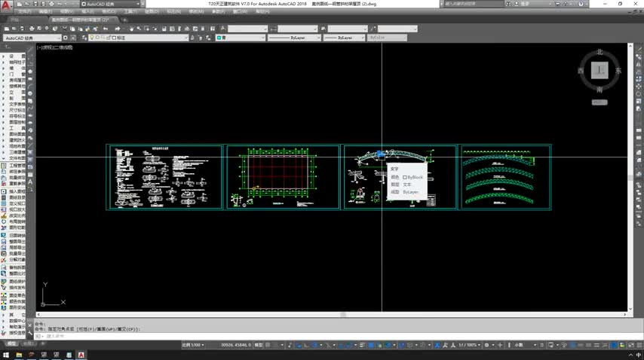Open the 修改(M) menu
This screenshot has height=360, width=644.
click(196, 11)
